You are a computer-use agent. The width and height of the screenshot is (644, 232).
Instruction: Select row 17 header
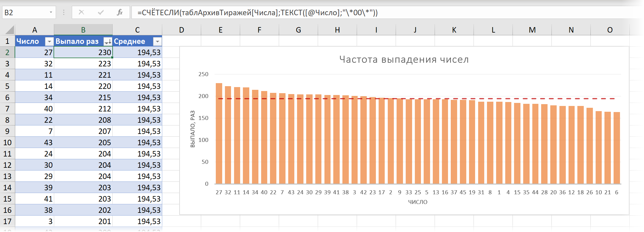7,221
